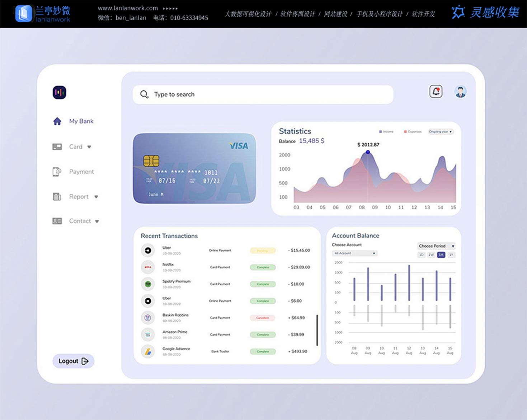Click the user profile avatar
Image resolution: width=527 pixels, height=420 pixels.
[x=460, y=92]
